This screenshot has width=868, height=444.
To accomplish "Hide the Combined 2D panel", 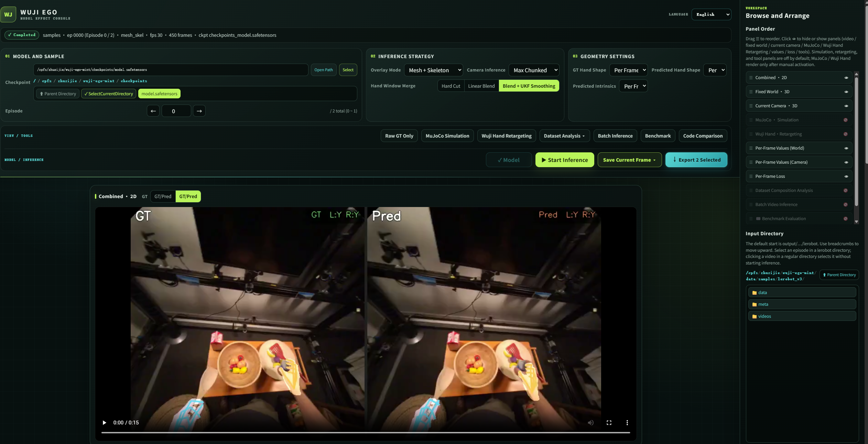I will 846,78.
